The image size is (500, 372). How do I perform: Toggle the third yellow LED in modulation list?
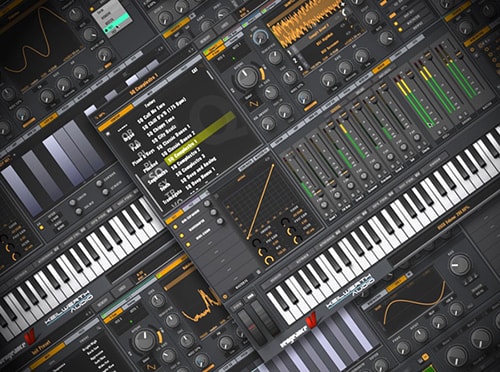click(x=188, y=244)
